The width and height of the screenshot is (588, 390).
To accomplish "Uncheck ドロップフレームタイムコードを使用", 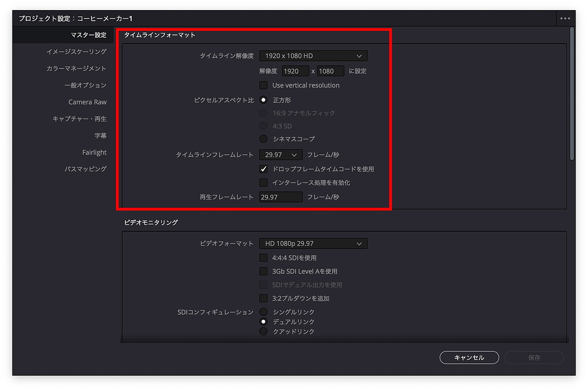I will (x=263, y=169).
